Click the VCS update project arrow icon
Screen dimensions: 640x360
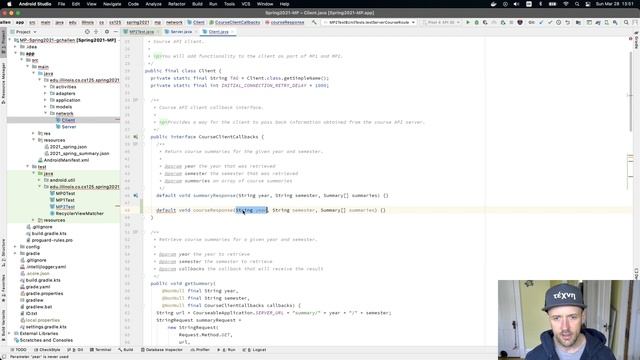click(x=542, y=22)
